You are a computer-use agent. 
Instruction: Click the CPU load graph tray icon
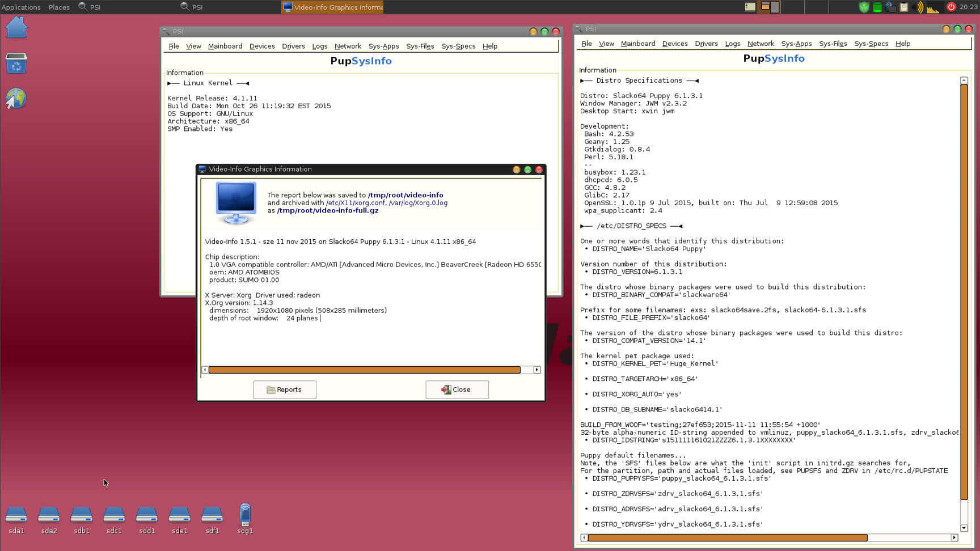click(x=933, y=7)
